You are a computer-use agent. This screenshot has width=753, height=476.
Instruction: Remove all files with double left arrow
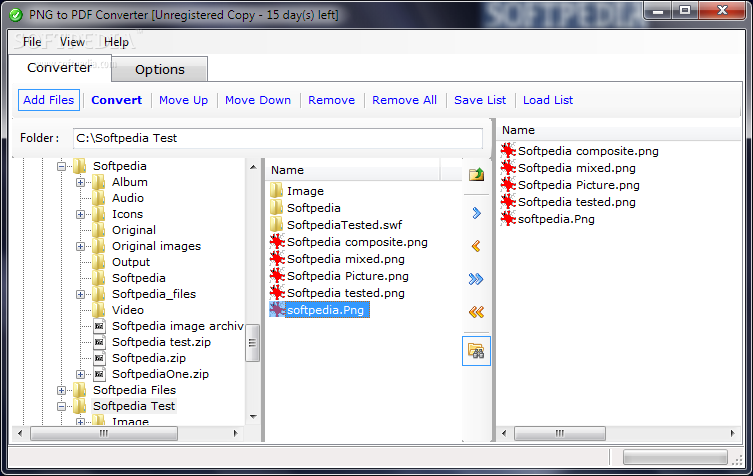(x=476, y=312)
